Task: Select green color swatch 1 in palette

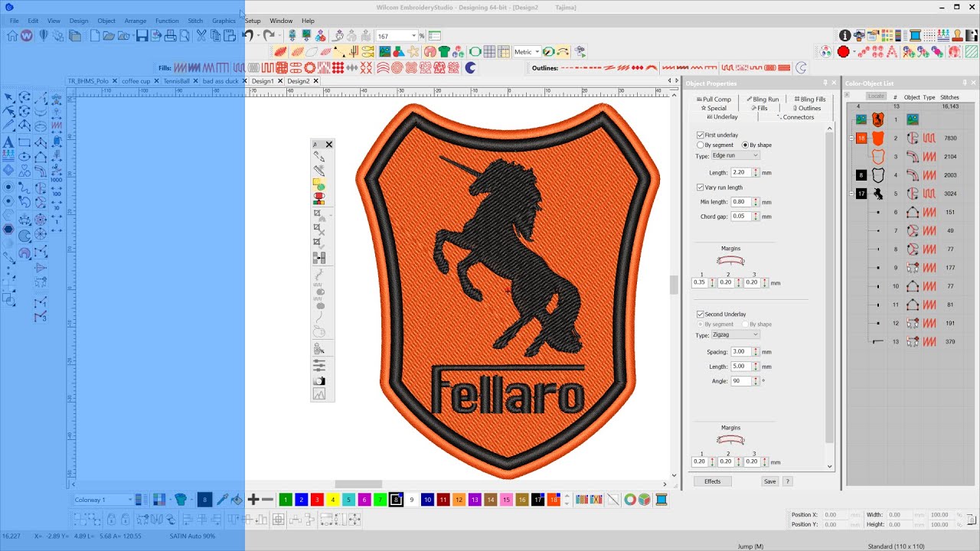Action: click(286, 500)
